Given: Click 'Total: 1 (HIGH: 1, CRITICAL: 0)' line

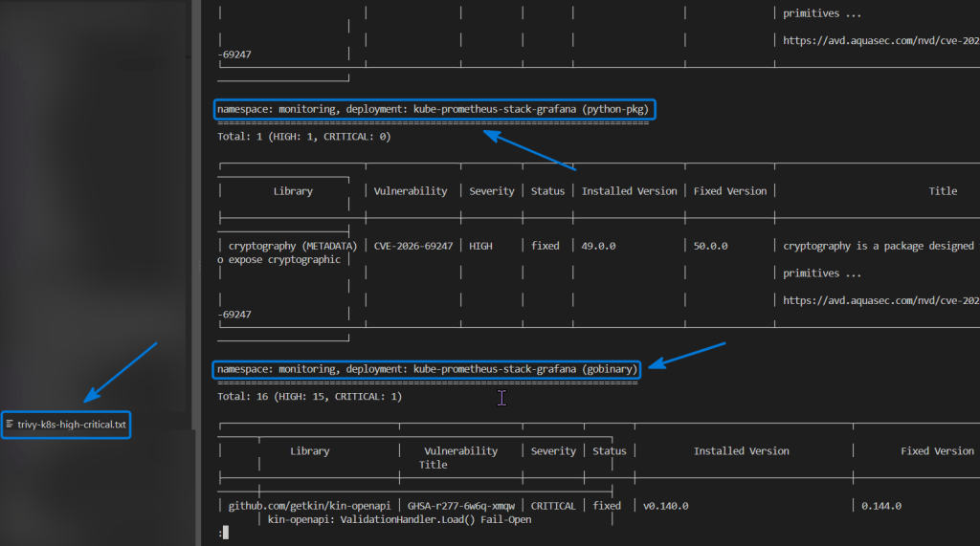Looking at the screenshot, I should pos(303,137).
